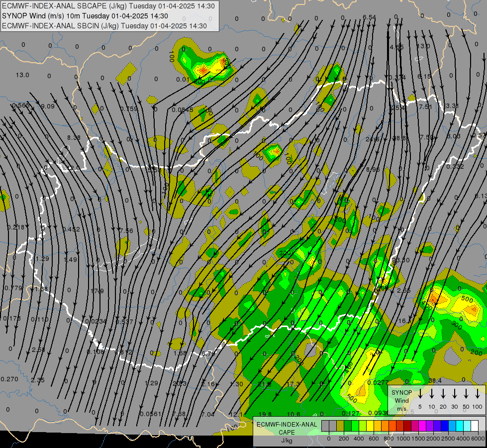
Task: Click the 8.96 value on the map
Action: click(x=373, y=170)
